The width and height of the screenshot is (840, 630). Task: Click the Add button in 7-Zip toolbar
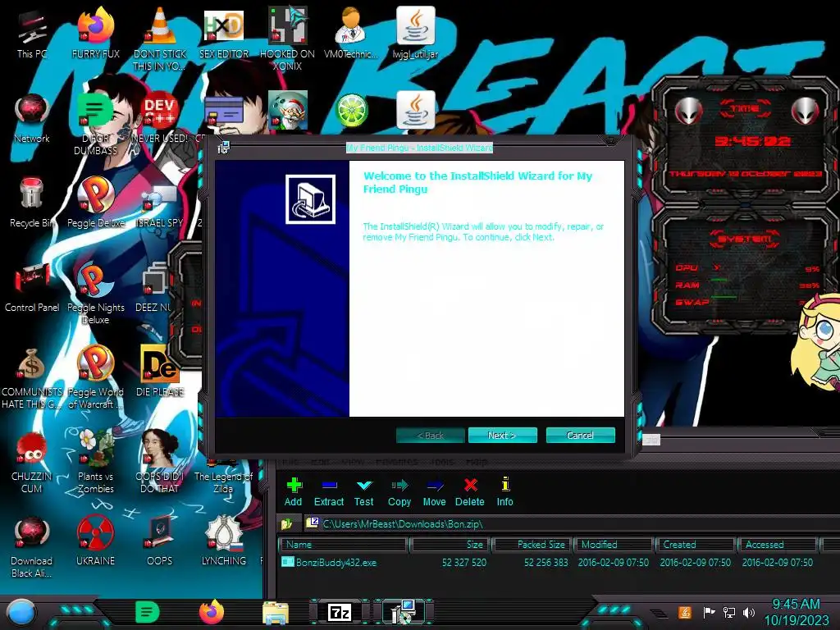(293, 491)
